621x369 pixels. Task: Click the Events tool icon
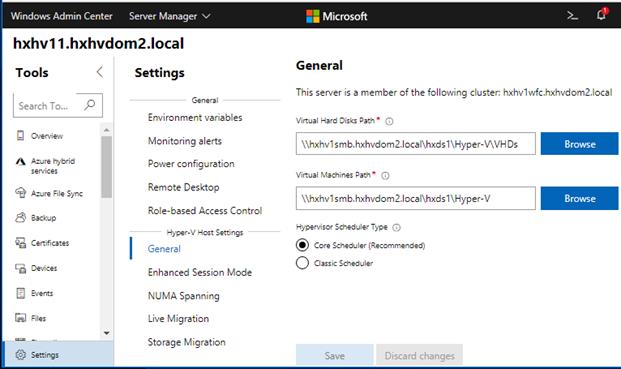coord(21,293)
